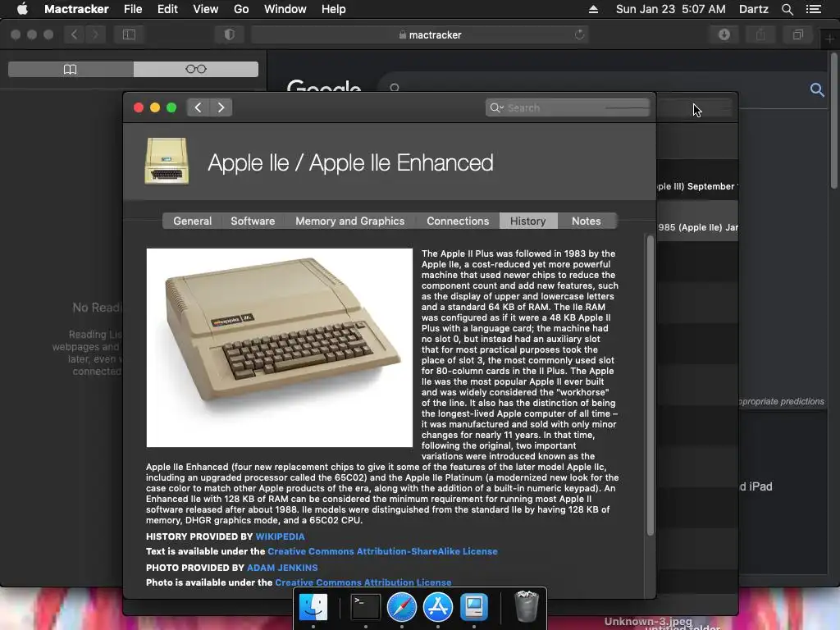Open Creative Commons Attribution License link

click(363, 582)
